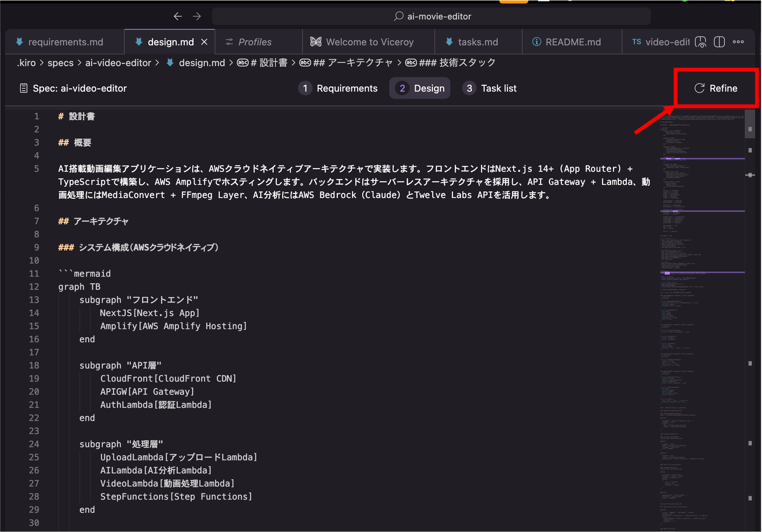Screen dimensions: 762x532
Task: Click the forward navigation arrow
Action: (197, 16)
